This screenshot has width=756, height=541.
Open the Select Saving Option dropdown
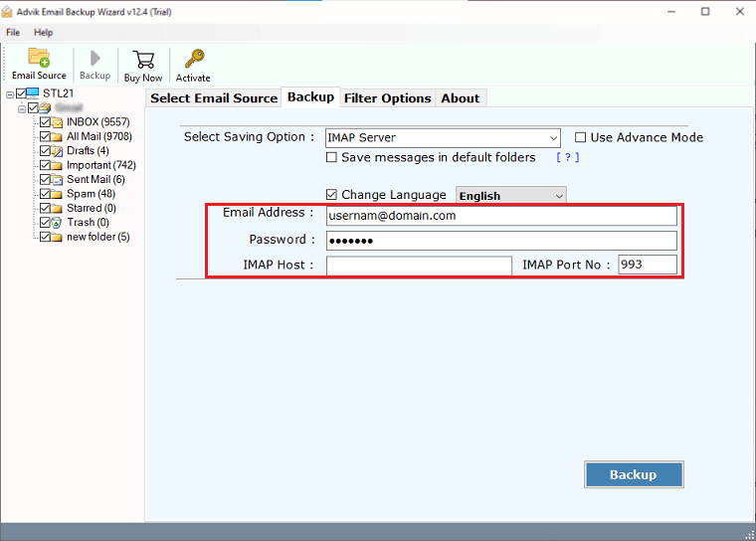click(x=443, y=138)
